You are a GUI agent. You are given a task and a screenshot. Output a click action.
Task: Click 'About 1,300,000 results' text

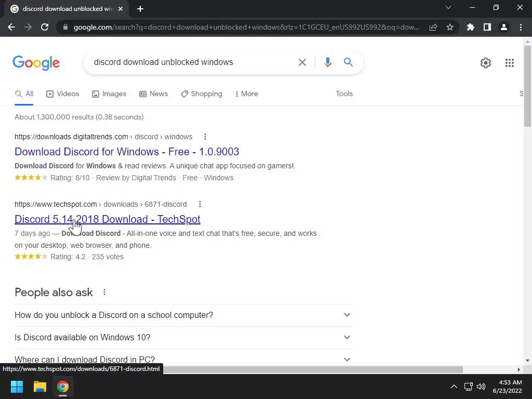pos(79,117)
